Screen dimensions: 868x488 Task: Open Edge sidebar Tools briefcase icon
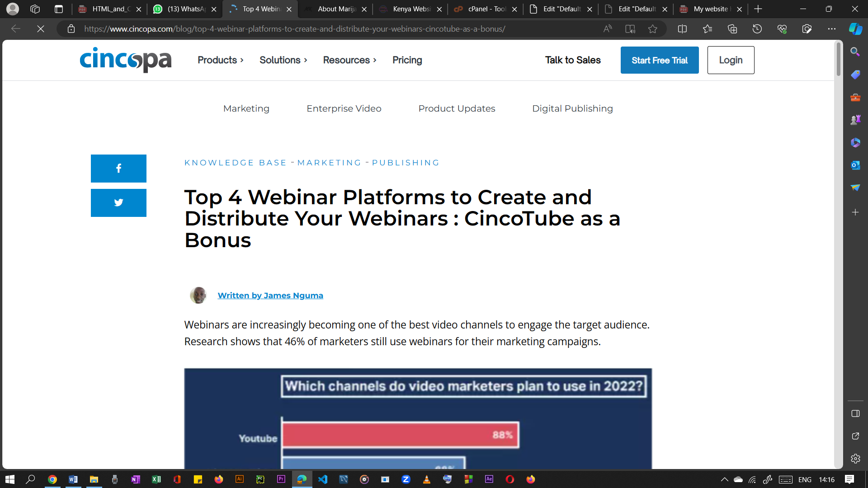pos(855,97)
